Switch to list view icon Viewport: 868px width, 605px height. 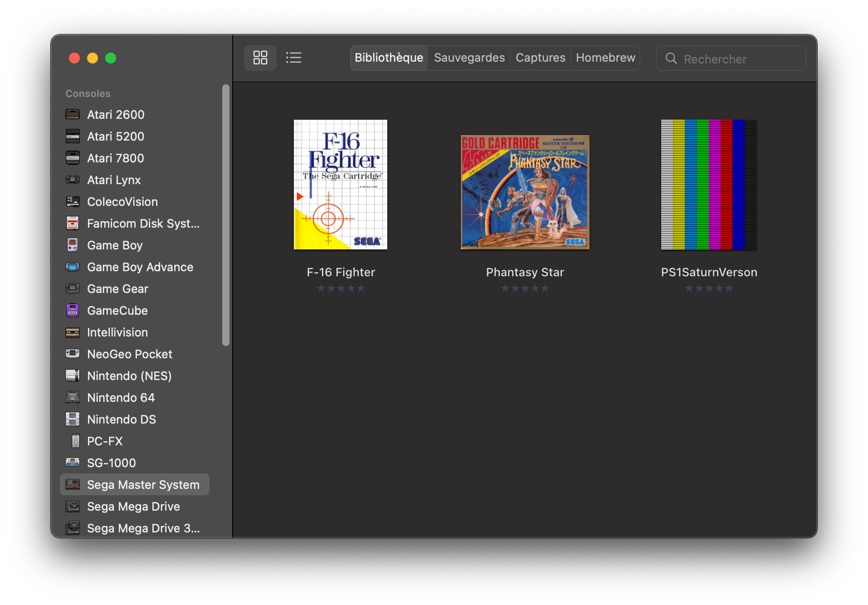pyautogui.click(x=294, y=58)
